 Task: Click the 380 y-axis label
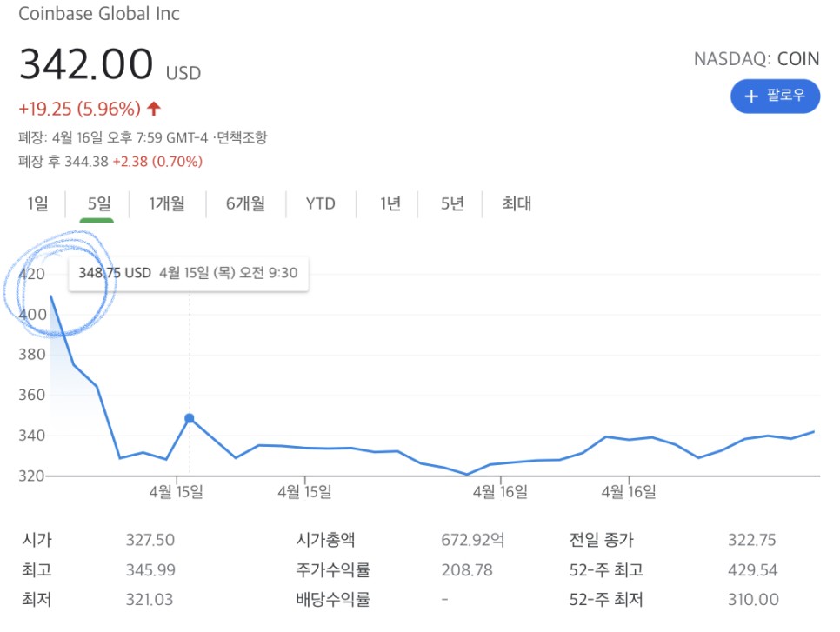[31, 355]
